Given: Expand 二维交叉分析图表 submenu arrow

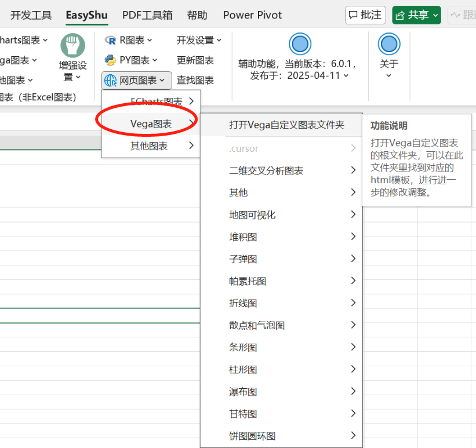Looking at the screenshot, I should pos(353,170).
